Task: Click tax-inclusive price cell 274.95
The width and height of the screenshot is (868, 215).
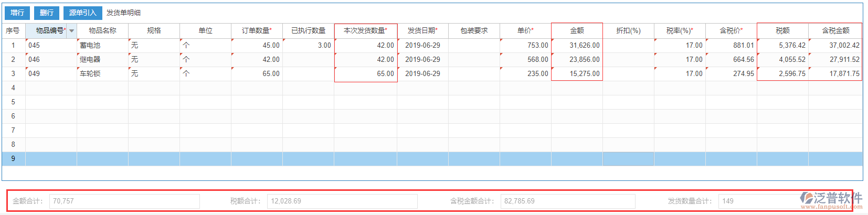Action: [x=731, y=74]
